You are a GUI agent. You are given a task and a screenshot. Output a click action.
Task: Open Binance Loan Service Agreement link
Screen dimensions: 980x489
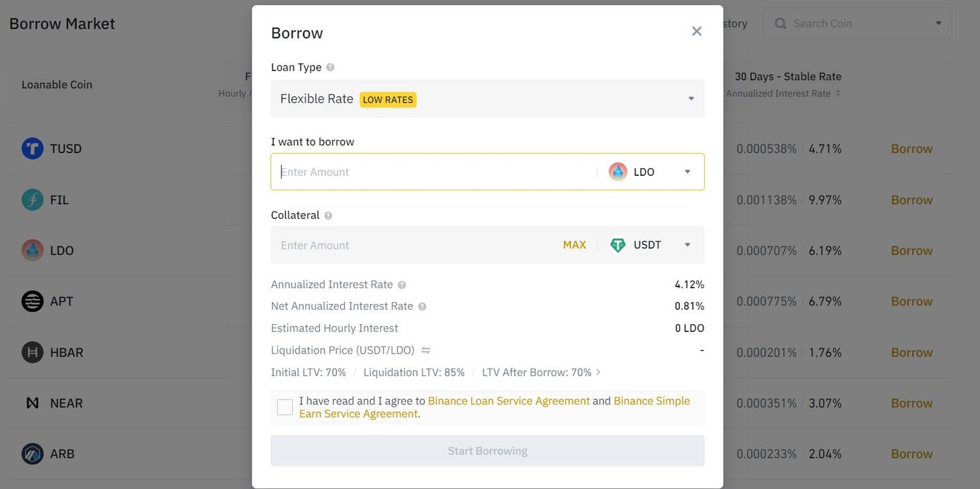click(509, 401)
